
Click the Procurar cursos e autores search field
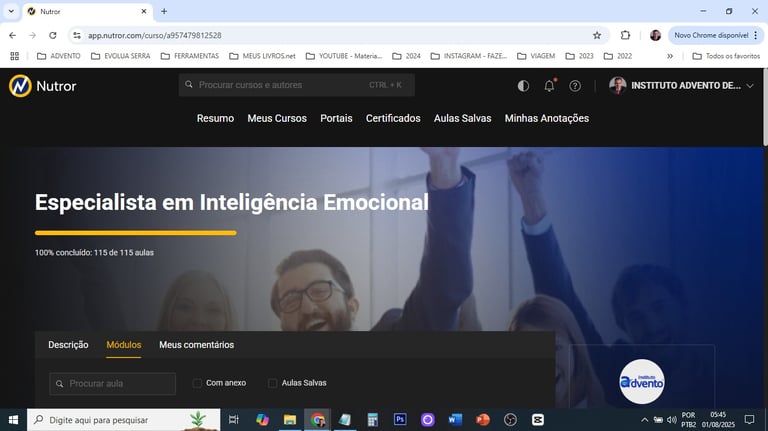coord(296,85)
